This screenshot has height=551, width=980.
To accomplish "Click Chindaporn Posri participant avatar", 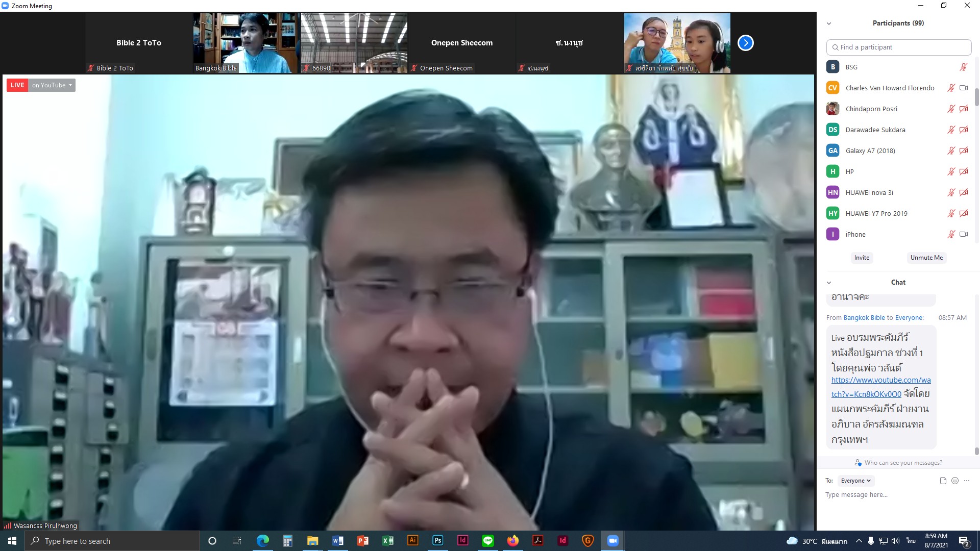I will pyautogui.click(x=832, y=109).
